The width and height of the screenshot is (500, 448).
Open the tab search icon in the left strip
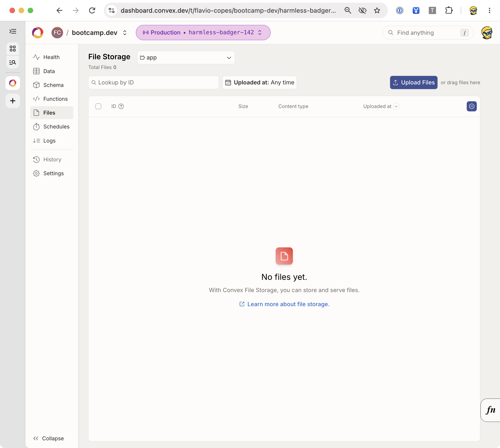point(13,62)
